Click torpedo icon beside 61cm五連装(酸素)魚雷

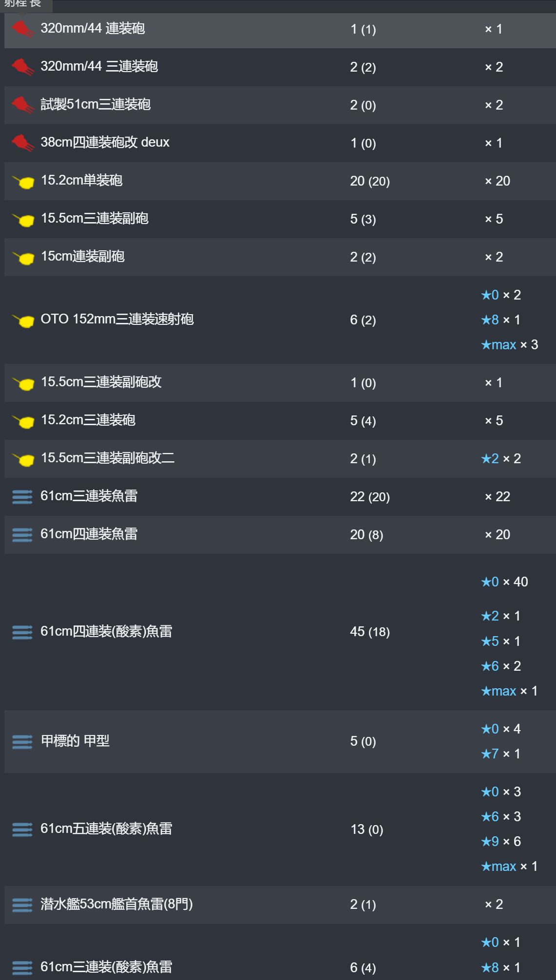click(x=22, y=829)
